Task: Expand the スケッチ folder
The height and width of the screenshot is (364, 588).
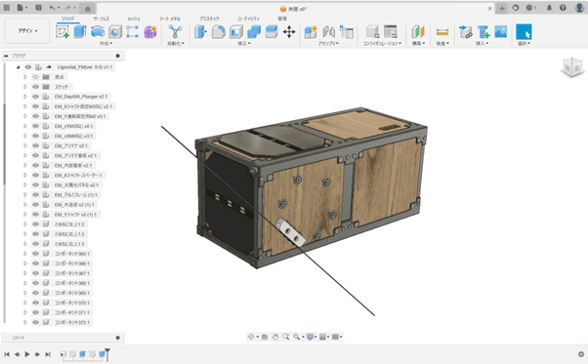Action: point(25,87)
